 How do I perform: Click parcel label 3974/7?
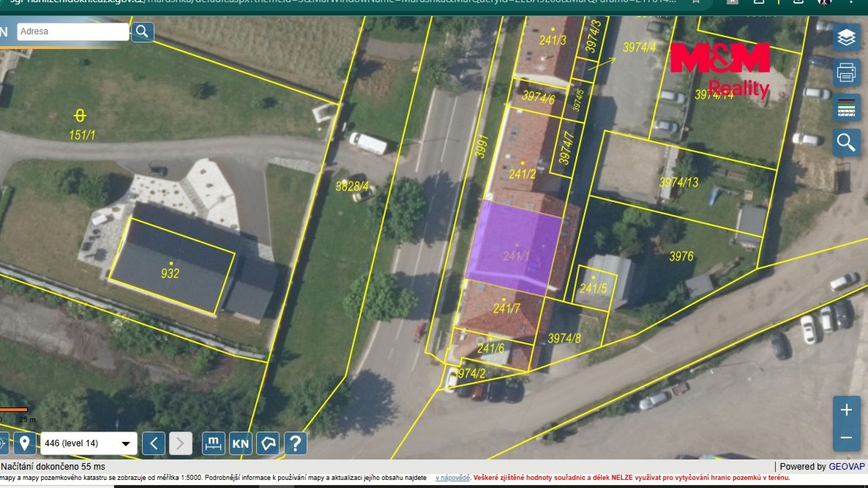click(566, 148)
